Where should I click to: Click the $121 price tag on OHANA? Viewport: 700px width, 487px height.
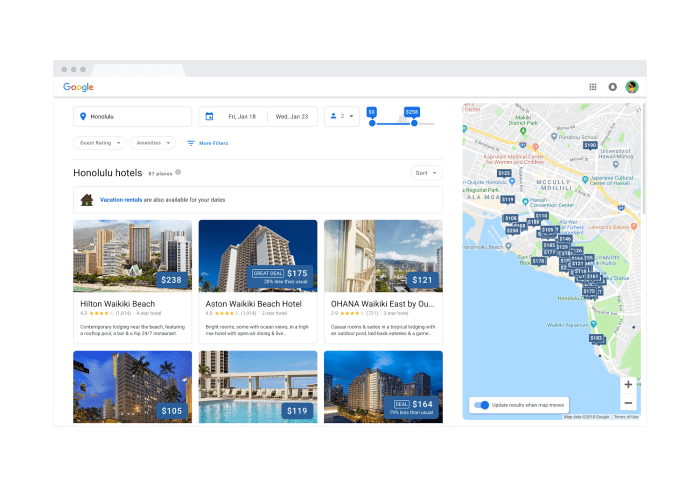422,280
